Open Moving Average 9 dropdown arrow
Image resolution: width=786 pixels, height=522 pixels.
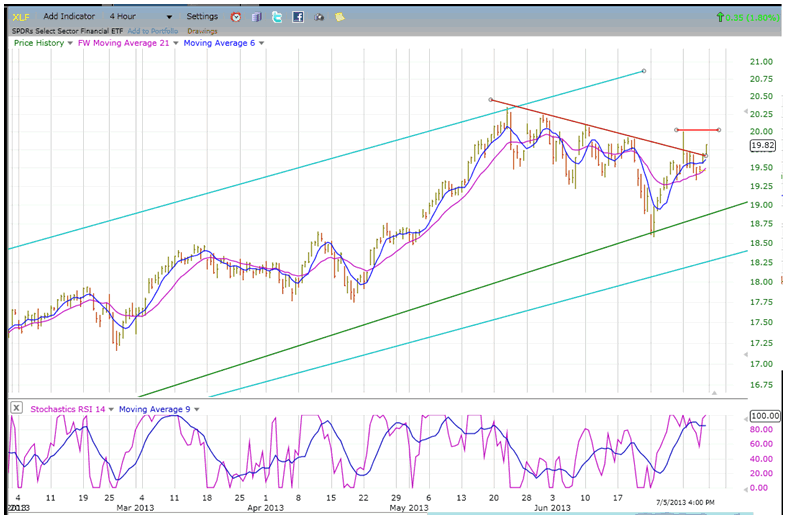point(196,408)
